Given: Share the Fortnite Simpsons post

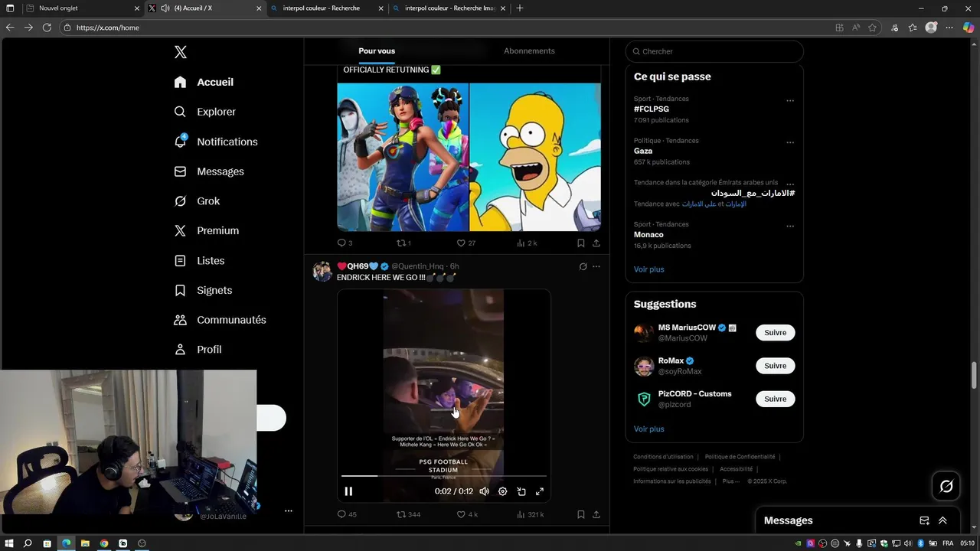Looking at the screenshot, I should tap(596, 243).
